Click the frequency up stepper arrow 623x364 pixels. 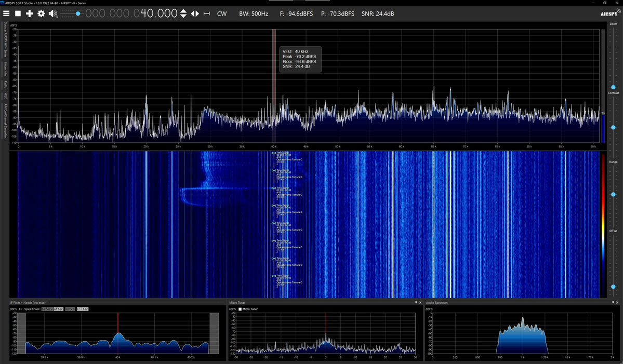pyautogui.click(x=183, y=11)
